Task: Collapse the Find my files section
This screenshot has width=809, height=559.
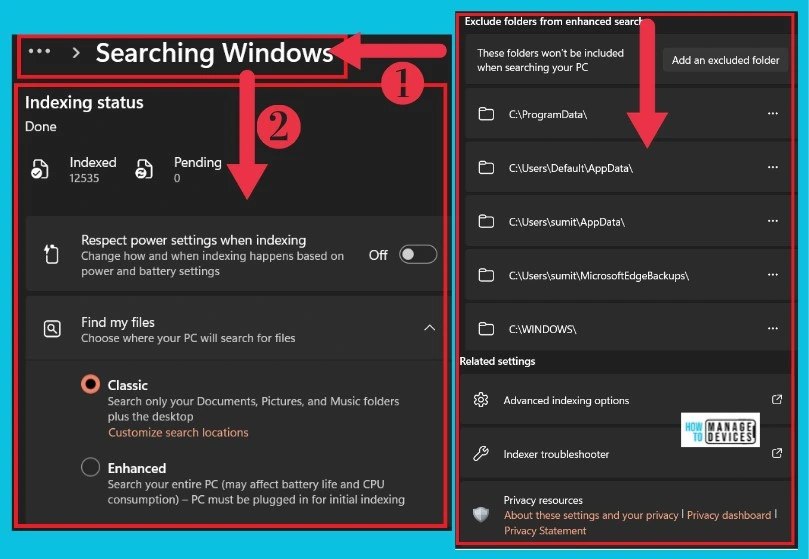Action: click(429, 328)
